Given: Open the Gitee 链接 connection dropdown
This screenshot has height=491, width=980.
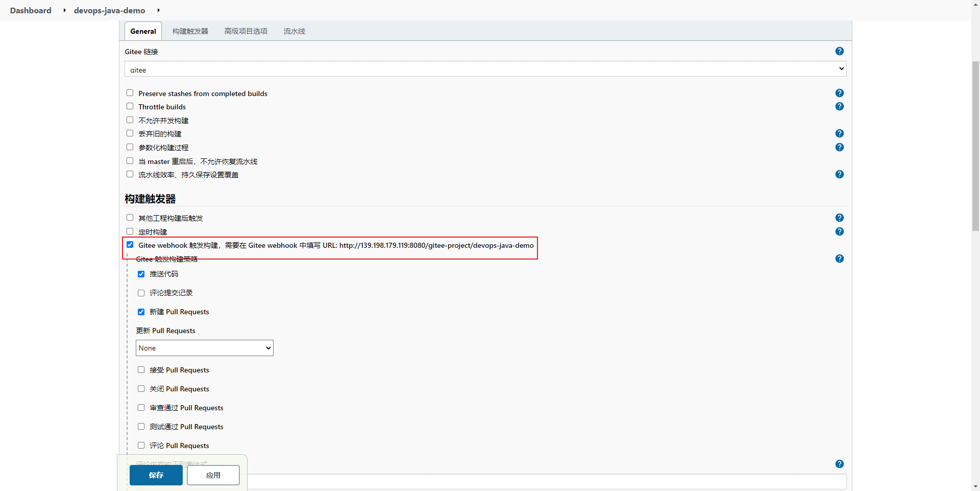Looking at the screenshot, I should tap(485, 69).
